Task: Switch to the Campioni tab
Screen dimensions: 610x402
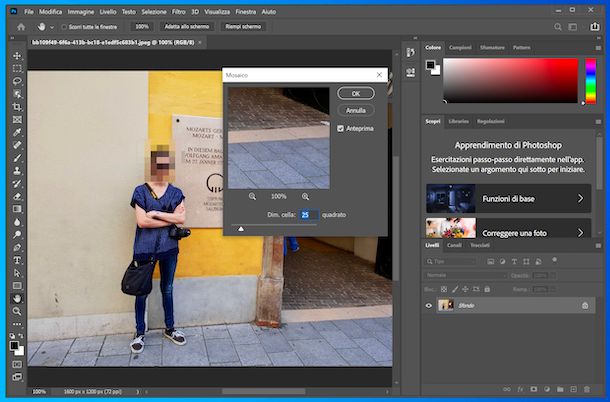Action: pos(460,47)
